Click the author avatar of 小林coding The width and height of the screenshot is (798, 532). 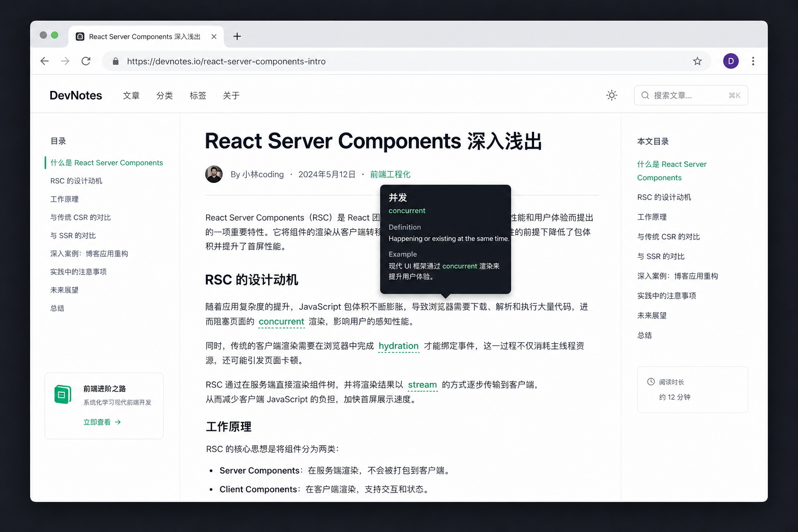tap(214, 174)
